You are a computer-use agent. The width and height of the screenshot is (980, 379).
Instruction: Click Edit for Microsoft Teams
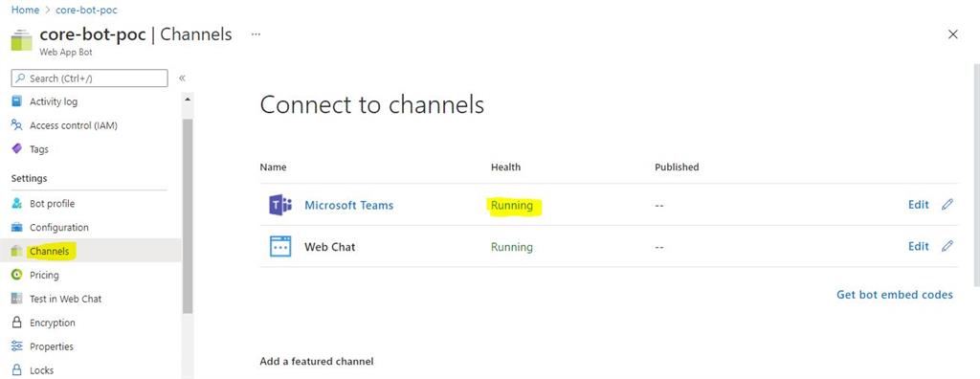[918, 205]
